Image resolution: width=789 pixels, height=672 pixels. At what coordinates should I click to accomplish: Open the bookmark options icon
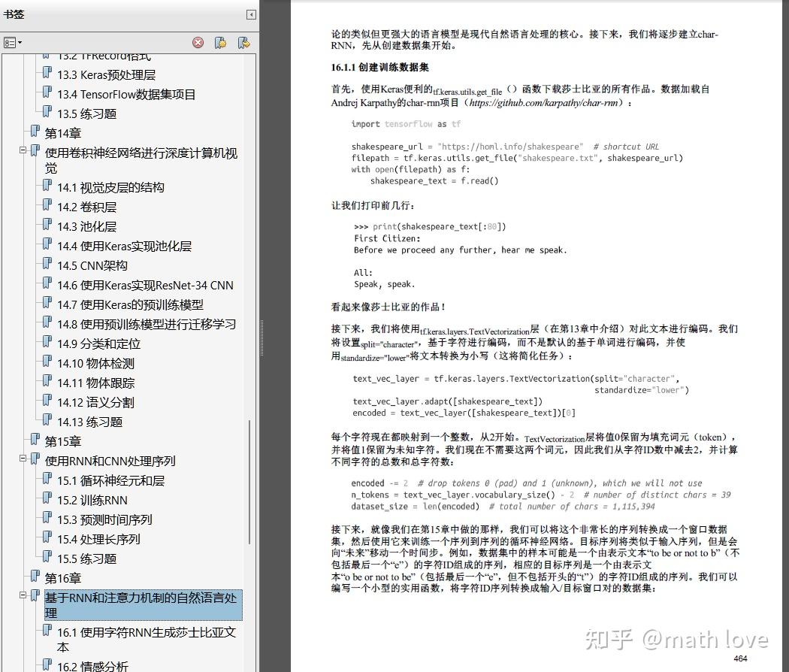(11, 41)
